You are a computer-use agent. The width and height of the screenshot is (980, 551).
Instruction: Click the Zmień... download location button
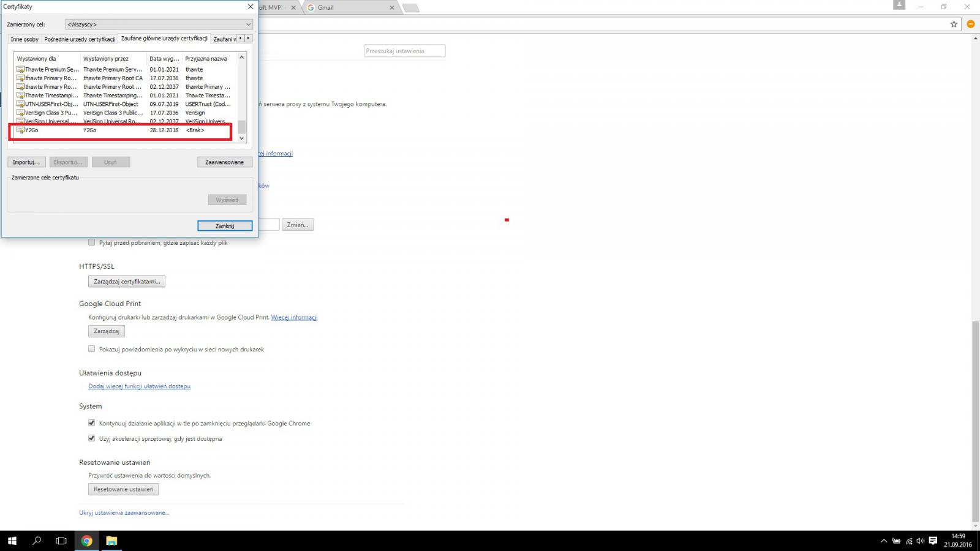[298, 225]
